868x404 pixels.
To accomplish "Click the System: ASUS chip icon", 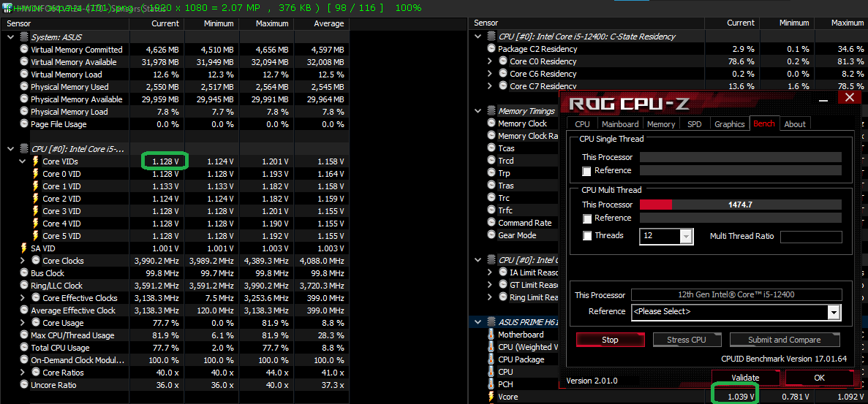I will [x=24, y=37].
